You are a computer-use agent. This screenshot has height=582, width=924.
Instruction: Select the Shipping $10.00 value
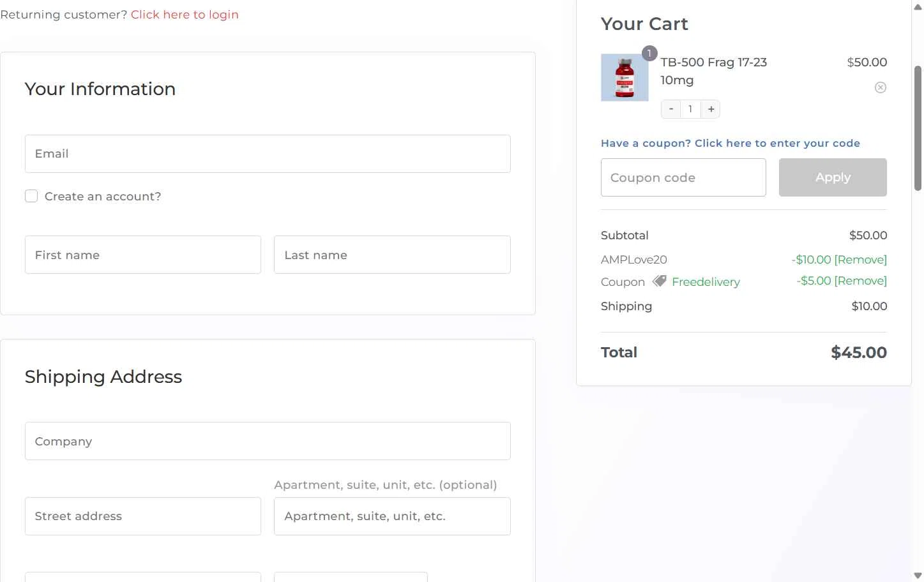coord(869,306)
